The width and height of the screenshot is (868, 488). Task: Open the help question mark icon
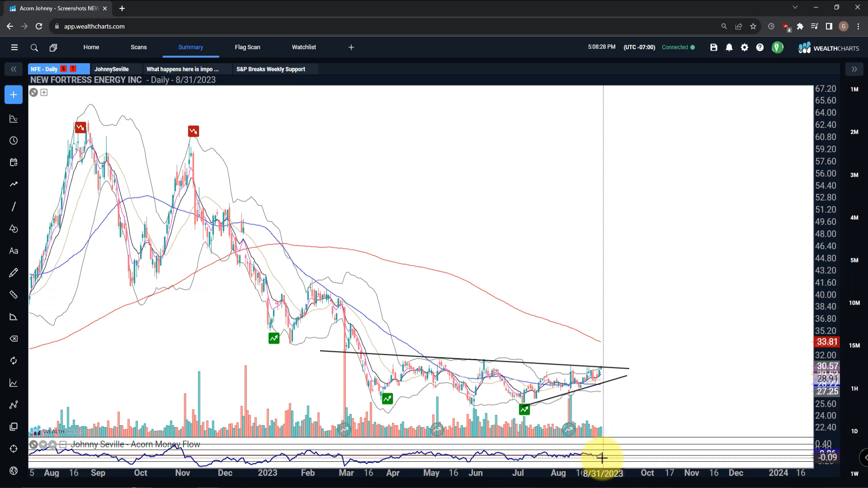pos(760,47)
